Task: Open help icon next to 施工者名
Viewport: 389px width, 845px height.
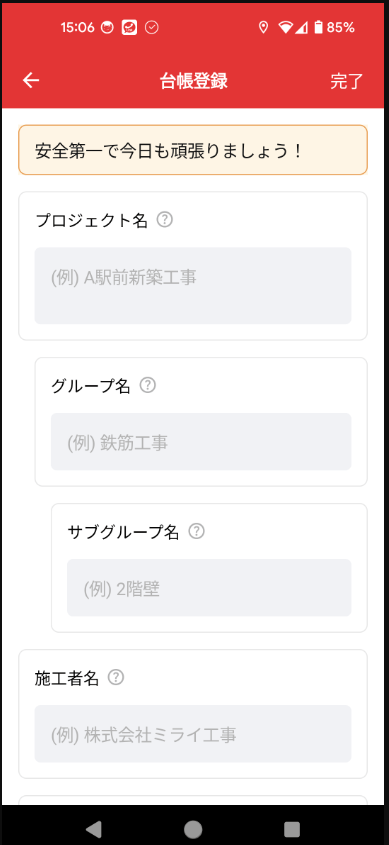Action: pos(116,677)
